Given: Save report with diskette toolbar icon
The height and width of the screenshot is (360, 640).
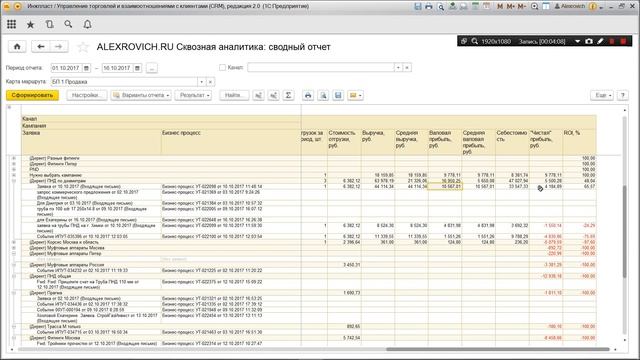Looking at the screenshot, I should [x=338, y=96].
